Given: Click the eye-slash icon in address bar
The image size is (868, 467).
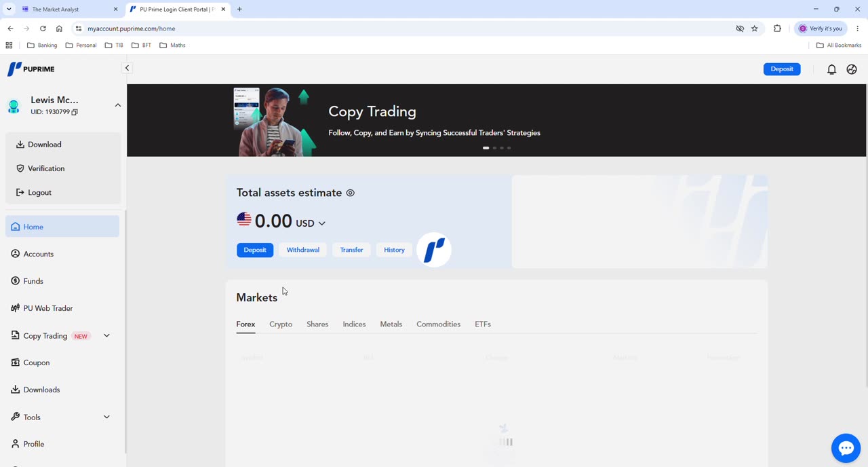Looking at the screenshot, I should [x=740, y=29].
